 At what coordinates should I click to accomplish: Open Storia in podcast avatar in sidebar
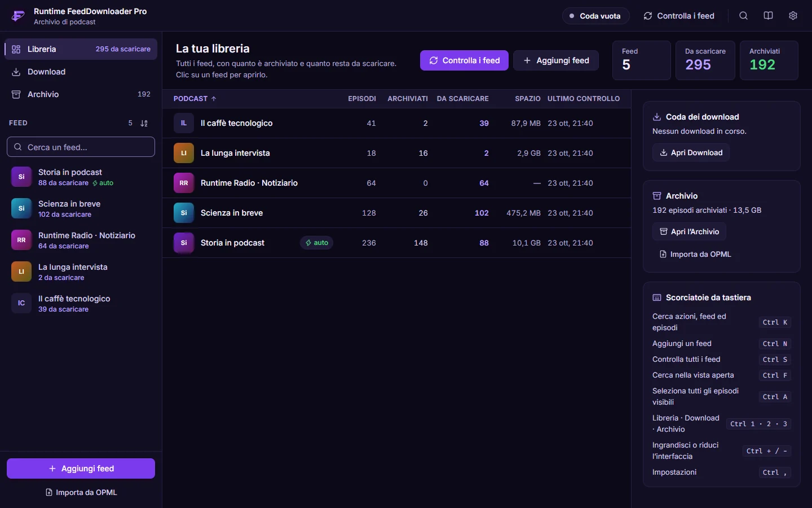coord(21,177)
